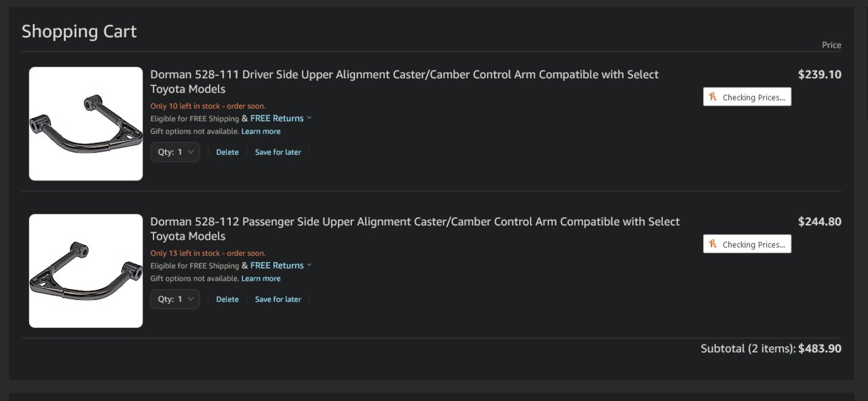Image resolution: width=868 pixels, height=401 pixels.
Task: Open Qty dropdown for Dorman 528-111
Action: [175, 152]
